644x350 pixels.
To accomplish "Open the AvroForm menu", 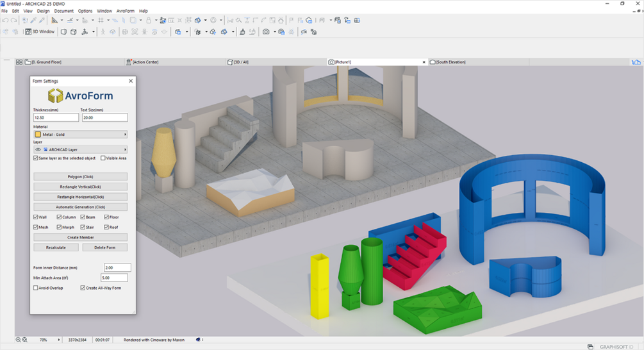I will 125,11.
